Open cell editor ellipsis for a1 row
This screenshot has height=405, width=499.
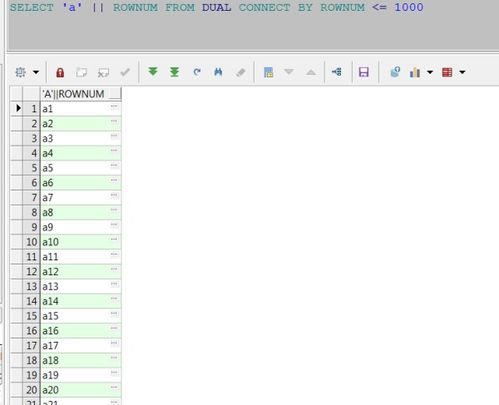coord(114,106)
